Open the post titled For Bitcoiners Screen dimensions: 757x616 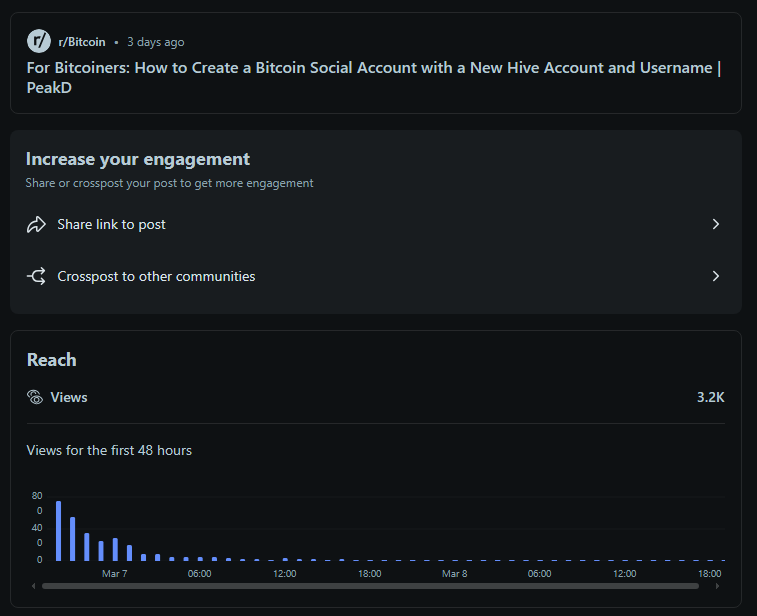click(x=374, y=77)
